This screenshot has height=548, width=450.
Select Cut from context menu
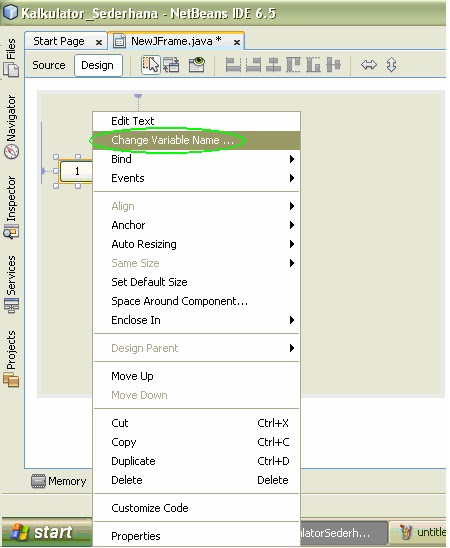click(x=196, y=423)
